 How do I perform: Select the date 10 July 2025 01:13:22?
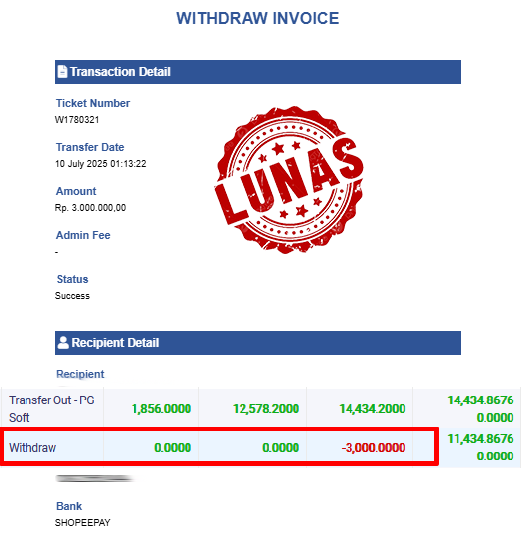101,164
